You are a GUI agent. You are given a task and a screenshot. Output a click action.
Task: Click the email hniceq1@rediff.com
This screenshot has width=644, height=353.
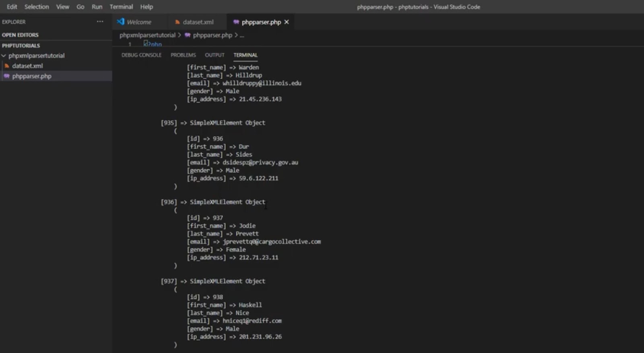pyautogui.click(x=252, y=321)
